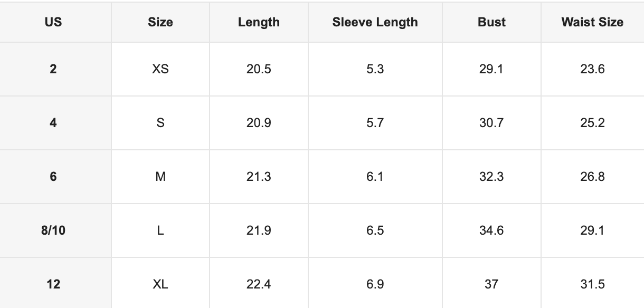Click the XS size cell
The width and height of the screenshot is (644, 308).
point(160,69)
